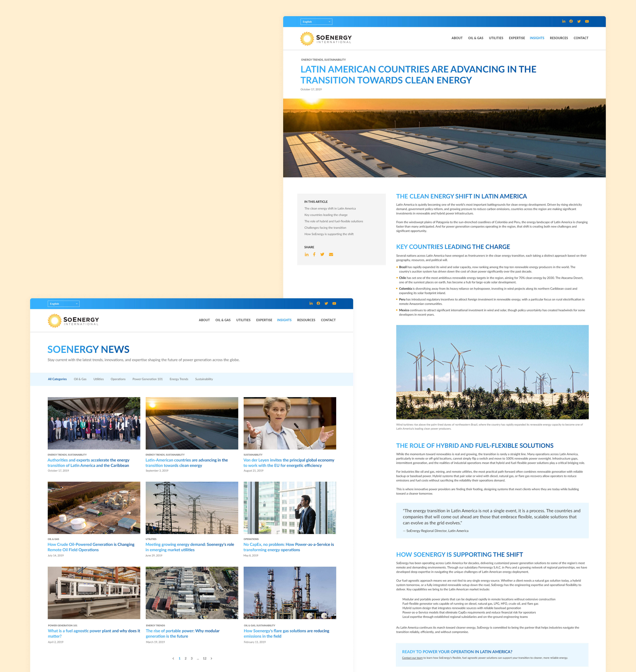Open INSIGHTS menu on article page

[x=537, y=38]
